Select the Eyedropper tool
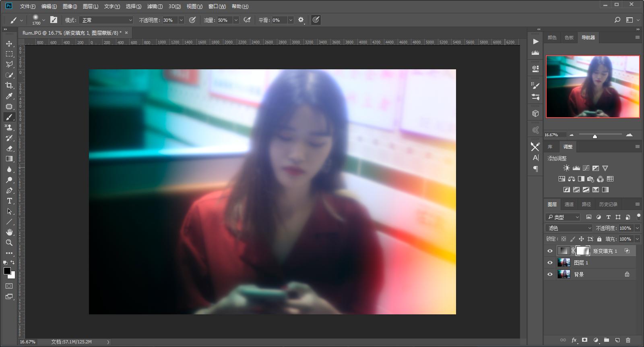Screen dimensions: 644x347 pyautogui.click(x=9, y=96)
